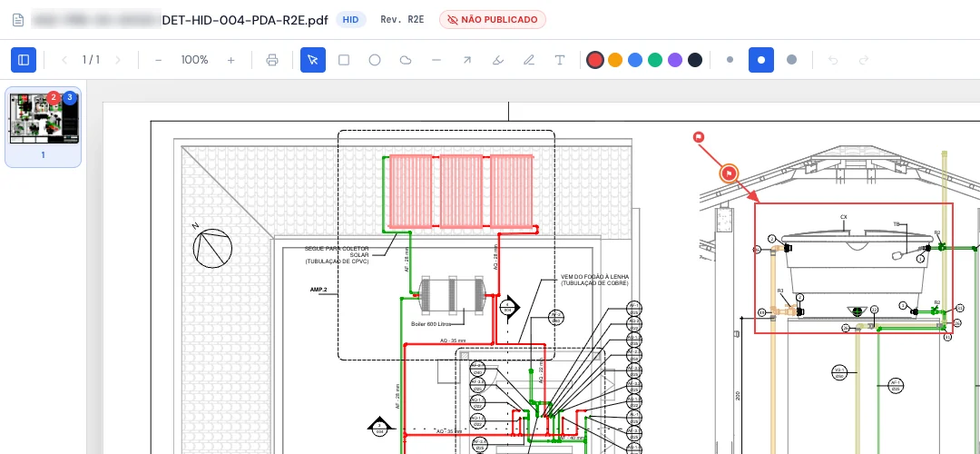
Task: Click the SEGUE PARA COLETOR SOLAR note
Action: click(337, 254)
